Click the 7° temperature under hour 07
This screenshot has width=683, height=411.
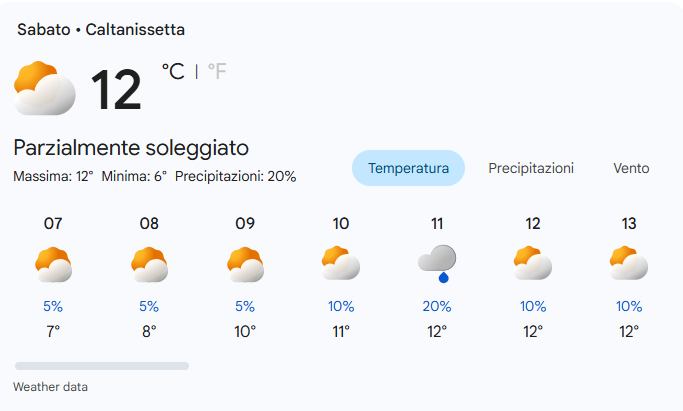point(53,331)
